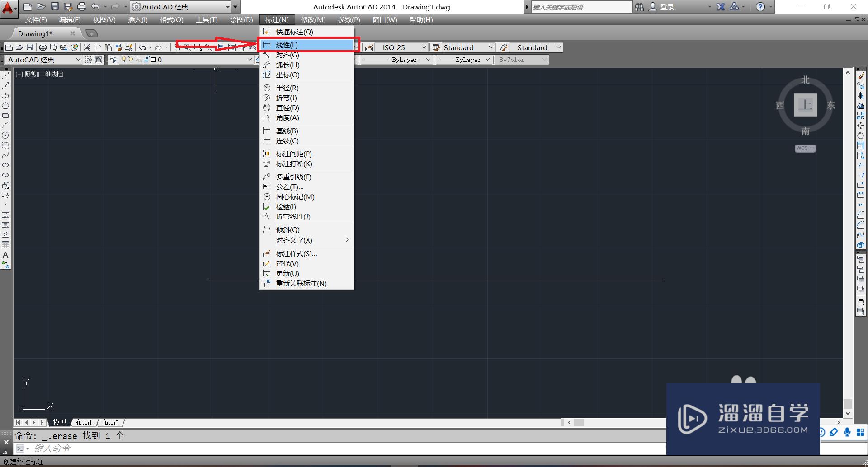This screenshot has height=467, width=868.
Task: Click the Cut scissors icon
Action: point(87,47)
